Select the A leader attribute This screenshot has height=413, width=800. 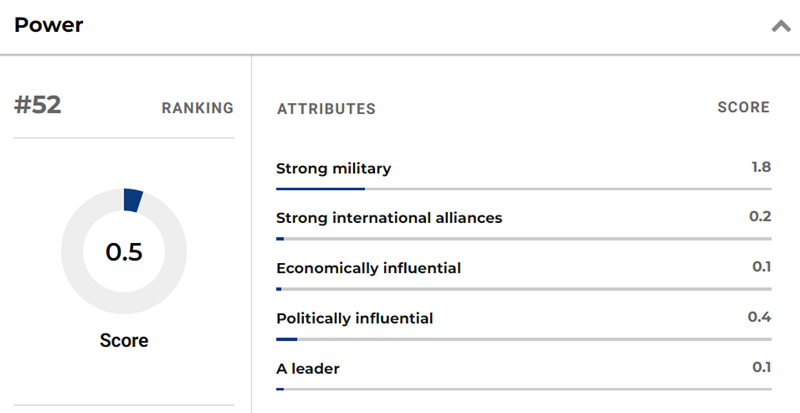point(308,368)
